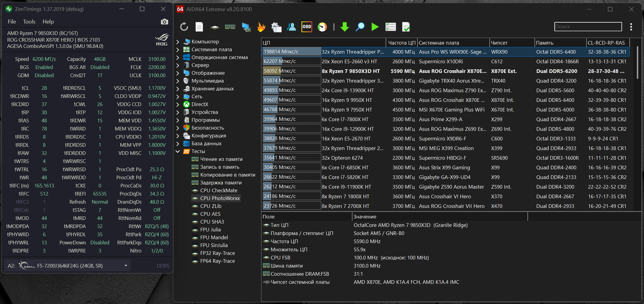Sort by the CL-RCD-RP-RAS column header

608,43
